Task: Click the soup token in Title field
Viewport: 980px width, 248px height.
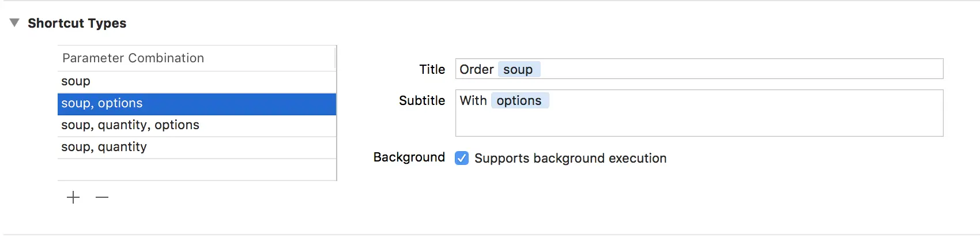Action: coord(518,70)
